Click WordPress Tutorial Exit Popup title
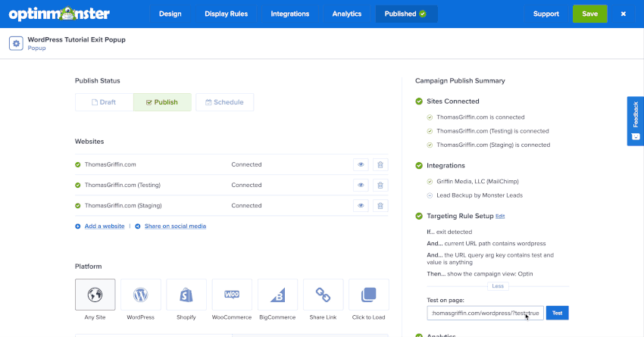The width and height of the screenshot is (644, 337). point(77,40)
